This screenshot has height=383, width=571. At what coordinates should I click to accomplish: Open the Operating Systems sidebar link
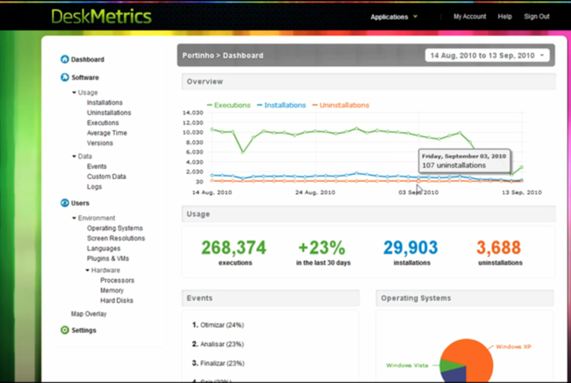[115, 228]
